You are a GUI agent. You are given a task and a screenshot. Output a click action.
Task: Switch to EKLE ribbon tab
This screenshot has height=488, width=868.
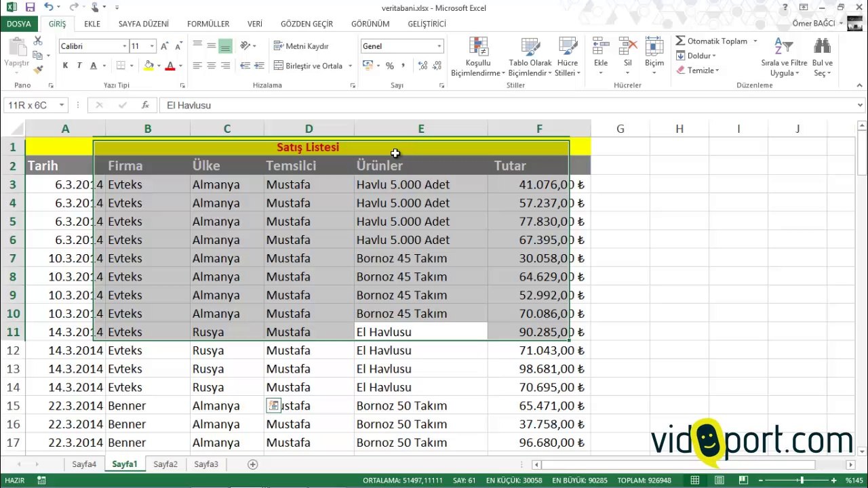[x=92, y=24]
